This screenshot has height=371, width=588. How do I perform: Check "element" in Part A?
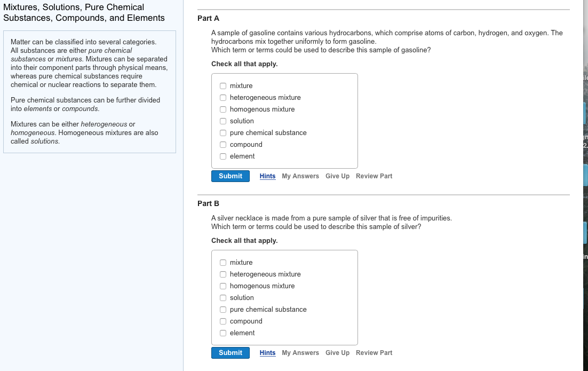pyautogui.click(x=223, y=156)
